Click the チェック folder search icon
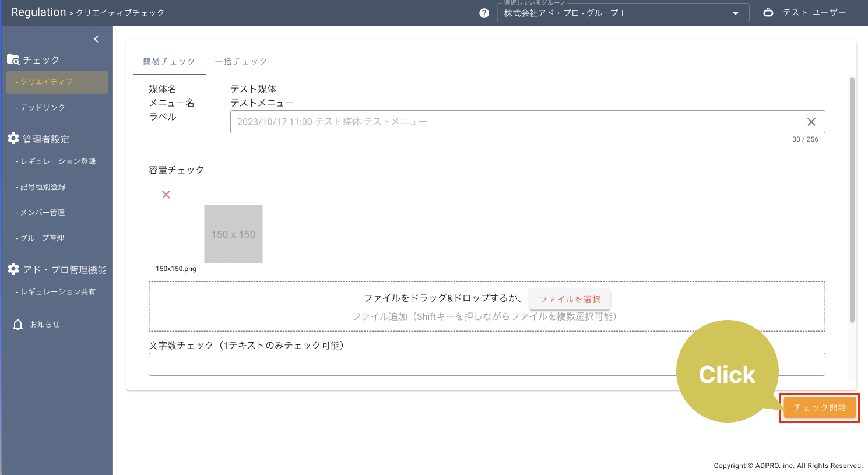This screenshot has height=475, width=868. 13,59
